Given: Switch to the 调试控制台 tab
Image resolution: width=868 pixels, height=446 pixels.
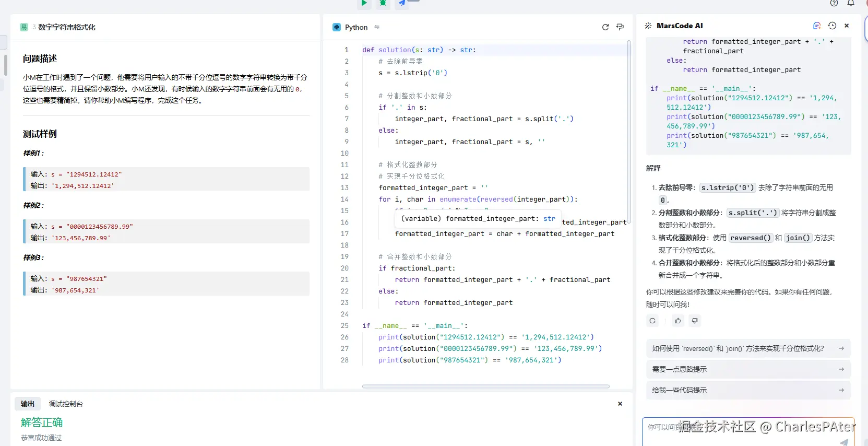Looking at the screenshot, I should (x=66, y=404).
